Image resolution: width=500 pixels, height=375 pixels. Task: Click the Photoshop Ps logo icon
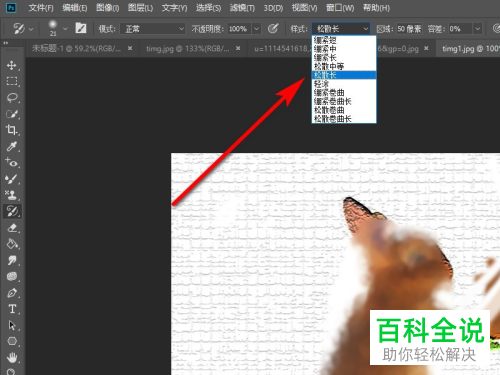[x=11, y=8]
